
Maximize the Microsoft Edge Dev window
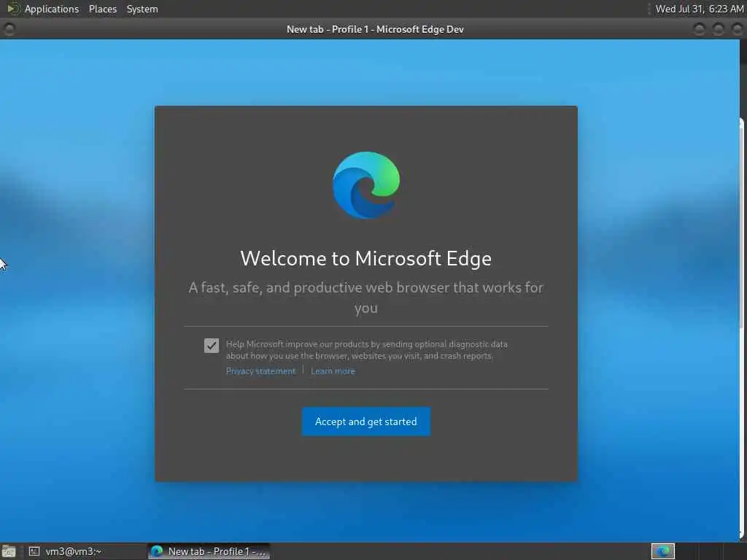[718, 29]
